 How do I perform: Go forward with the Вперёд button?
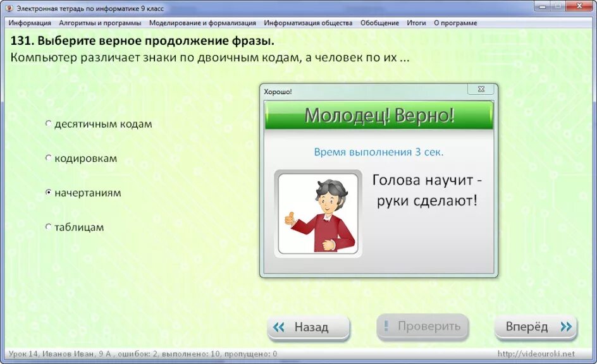click(x=536, y=327)
